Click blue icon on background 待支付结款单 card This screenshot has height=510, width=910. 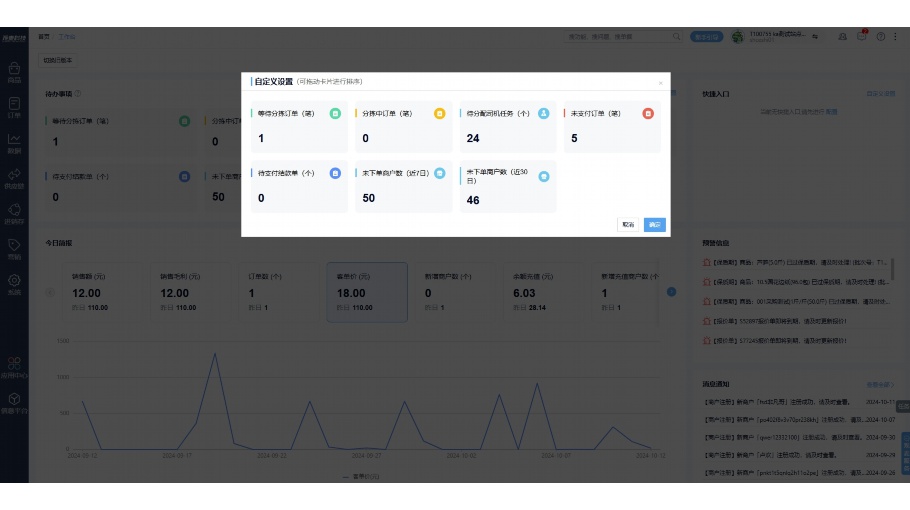click(185, 177)
